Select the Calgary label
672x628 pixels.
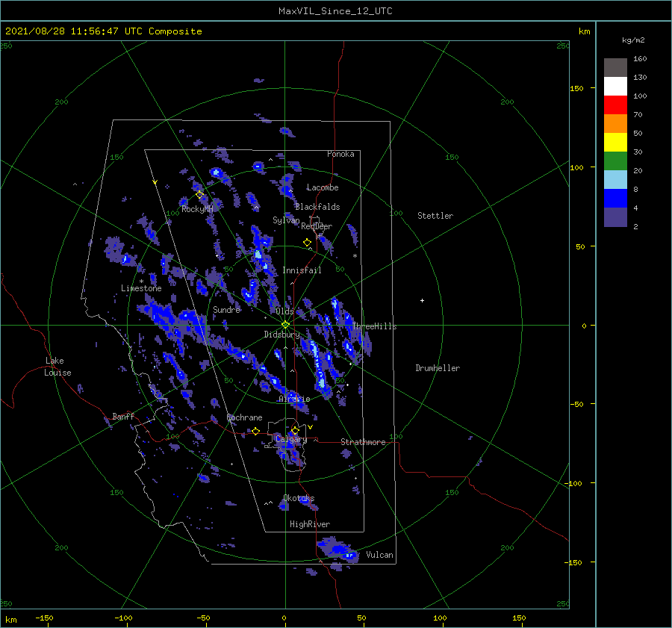(x=291, y=439)
